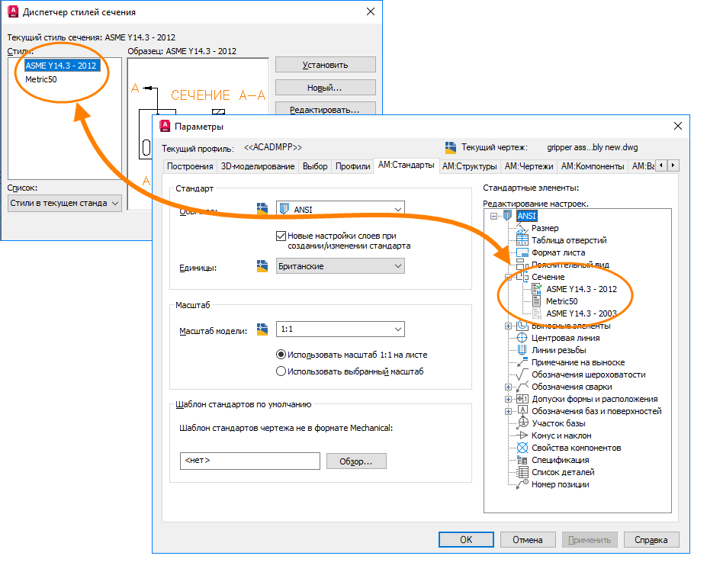
Task: Click the Допуски формы и расположения icon
Action: click(522, 399)
